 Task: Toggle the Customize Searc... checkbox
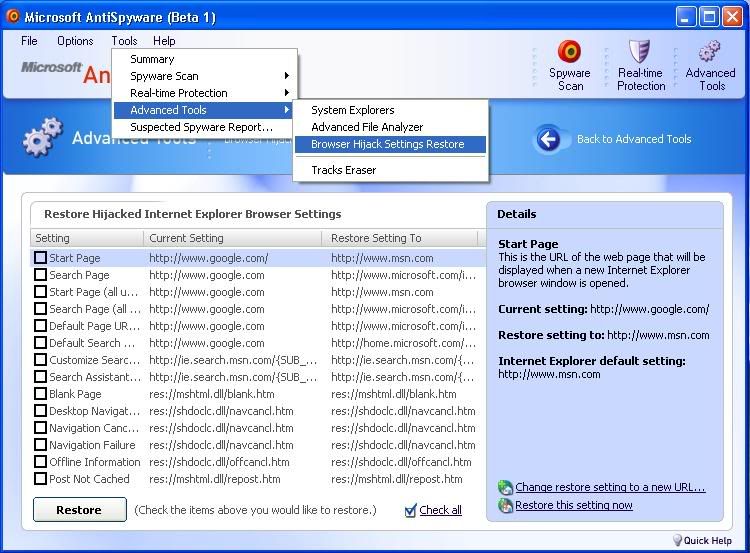tap(41, 360)
